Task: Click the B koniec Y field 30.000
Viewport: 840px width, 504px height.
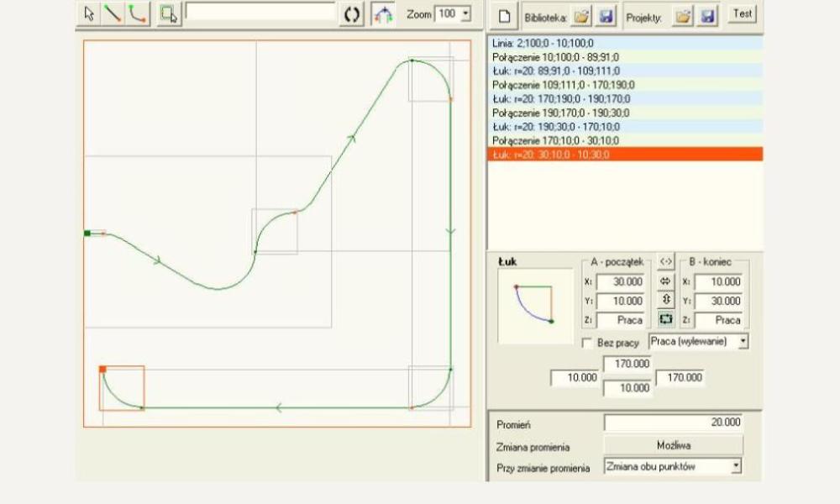Action: click(718, 301)
